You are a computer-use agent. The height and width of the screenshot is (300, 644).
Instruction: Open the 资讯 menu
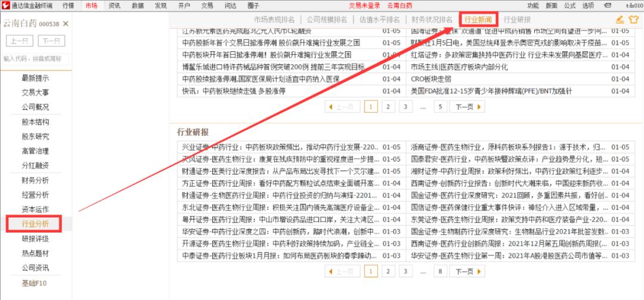[114, 5]
